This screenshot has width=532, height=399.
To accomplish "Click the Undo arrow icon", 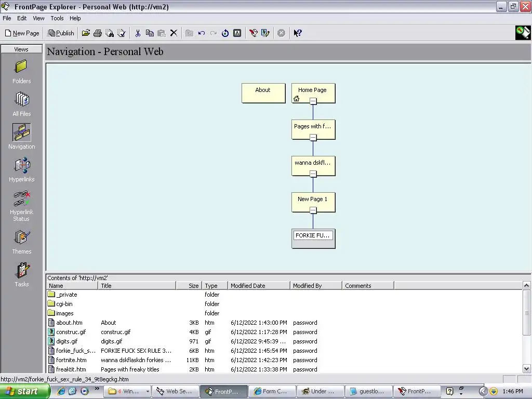I will point(202,33).
